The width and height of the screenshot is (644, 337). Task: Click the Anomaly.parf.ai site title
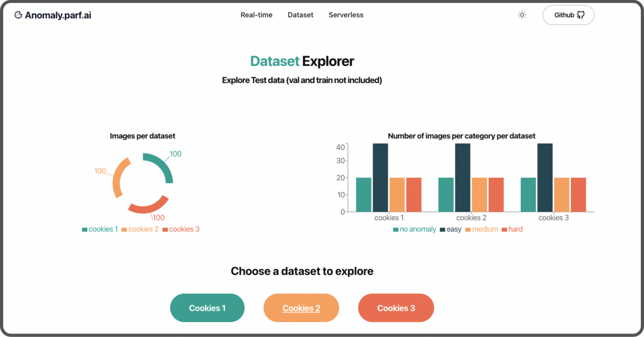(x=58, y=15)
